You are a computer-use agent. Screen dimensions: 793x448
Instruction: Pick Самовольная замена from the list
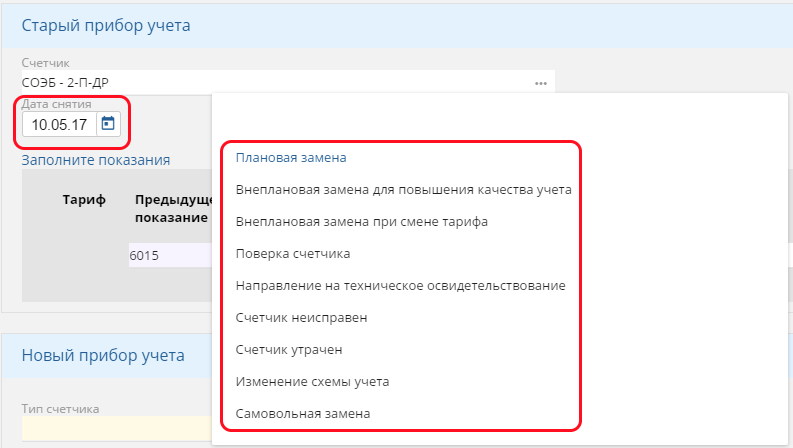[x=302, y=414]
